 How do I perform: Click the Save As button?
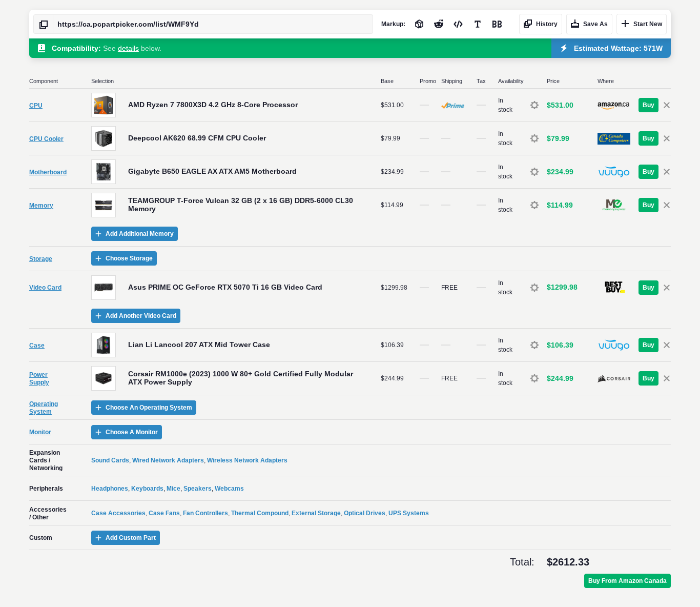[589, 24]
